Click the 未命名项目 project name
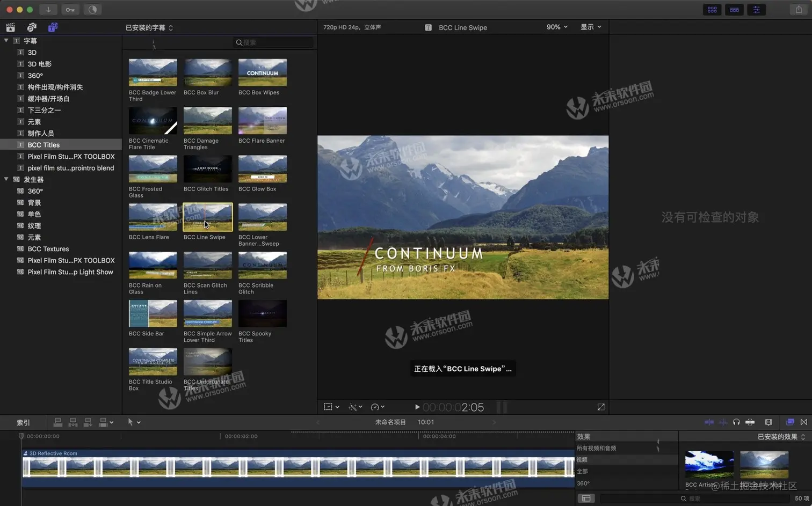This screenshot has height=506, width=812. point(390,422)
